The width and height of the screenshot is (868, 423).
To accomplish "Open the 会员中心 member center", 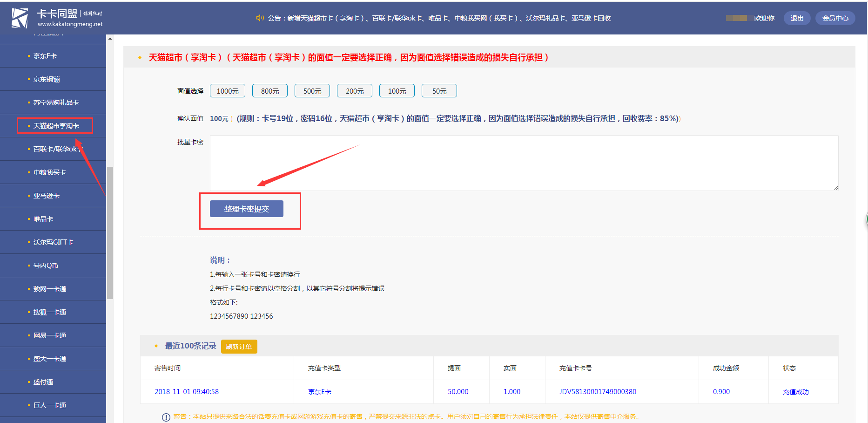I will tap(835, 18).
